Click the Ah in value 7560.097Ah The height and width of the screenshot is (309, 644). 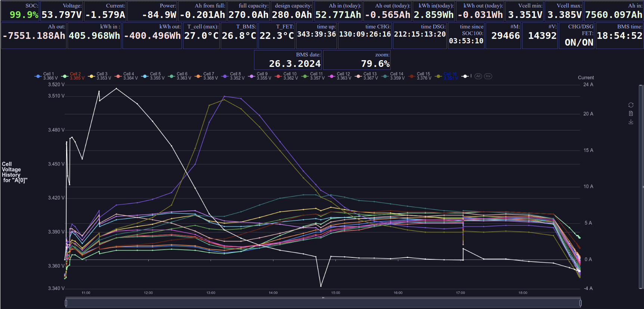tap(614, 15)
